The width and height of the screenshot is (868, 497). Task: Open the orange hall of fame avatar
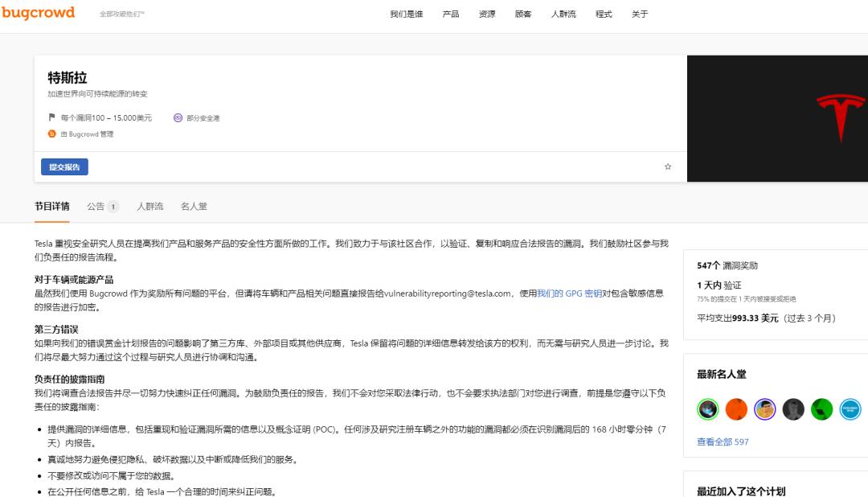[x=736, y=409]
